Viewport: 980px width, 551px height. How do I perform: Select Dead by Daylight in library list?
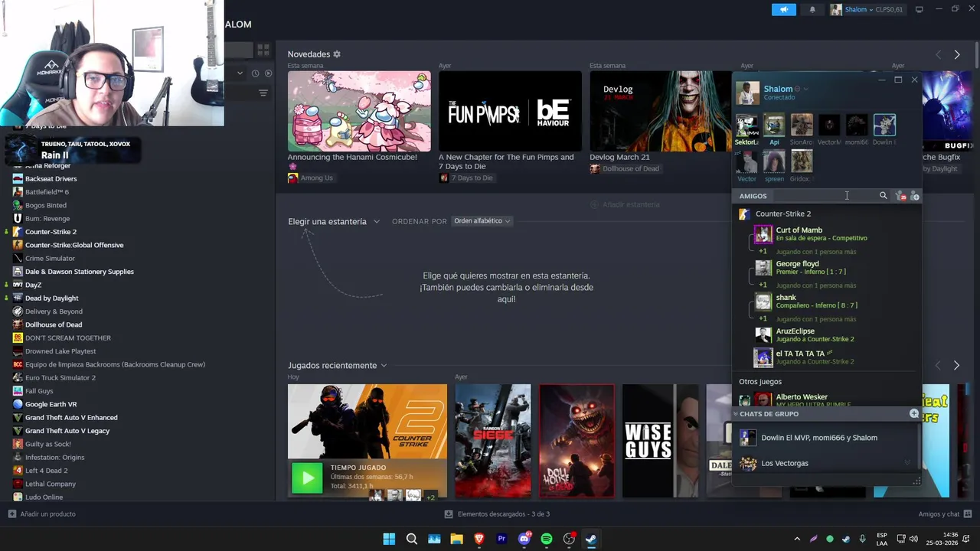click(x=51, y=298)
